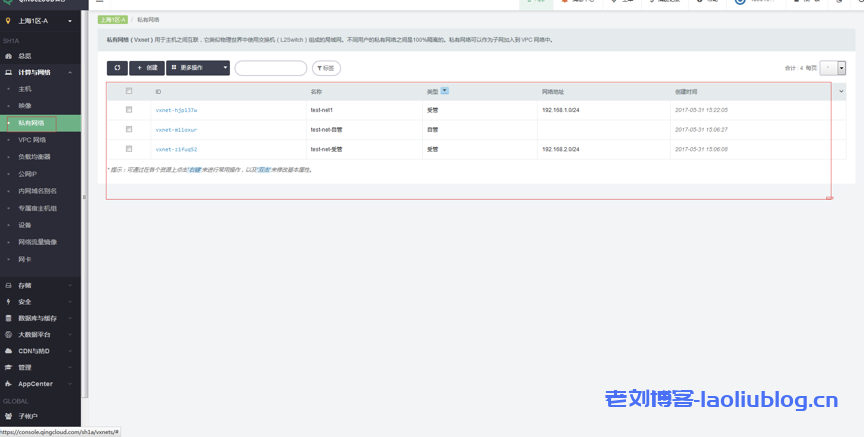Open the 总览 overview icon in sidebar
This screenshot has width=864, height=437.
8,56
